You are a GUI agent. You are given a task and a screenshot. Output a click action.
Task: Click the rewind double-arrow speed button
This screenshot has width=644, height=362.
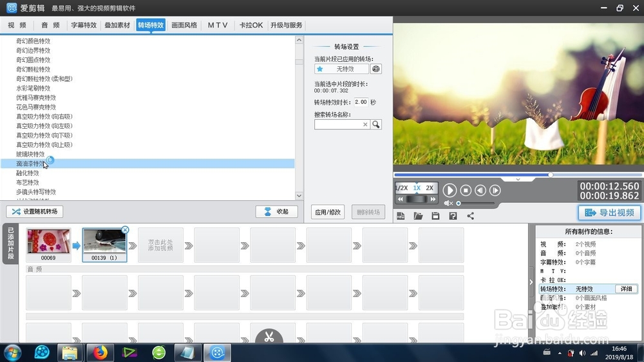tap(401, 199)
